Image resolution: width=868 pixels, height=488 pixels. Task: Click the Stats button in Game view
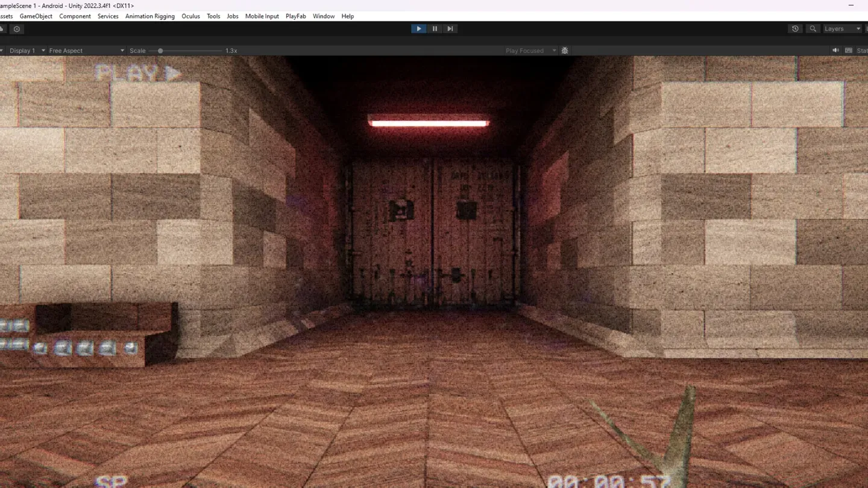point(862,51)
